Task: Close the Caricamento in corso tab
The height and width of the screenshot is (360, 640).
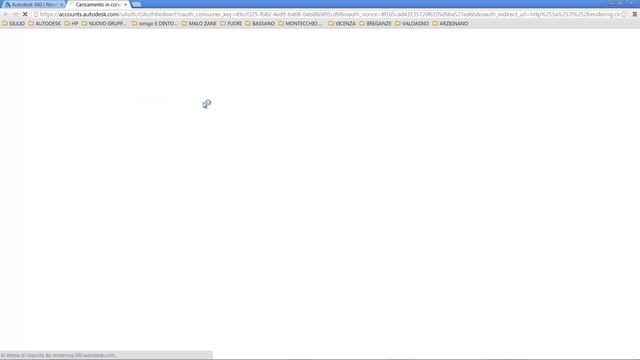Action: (125, 4)
